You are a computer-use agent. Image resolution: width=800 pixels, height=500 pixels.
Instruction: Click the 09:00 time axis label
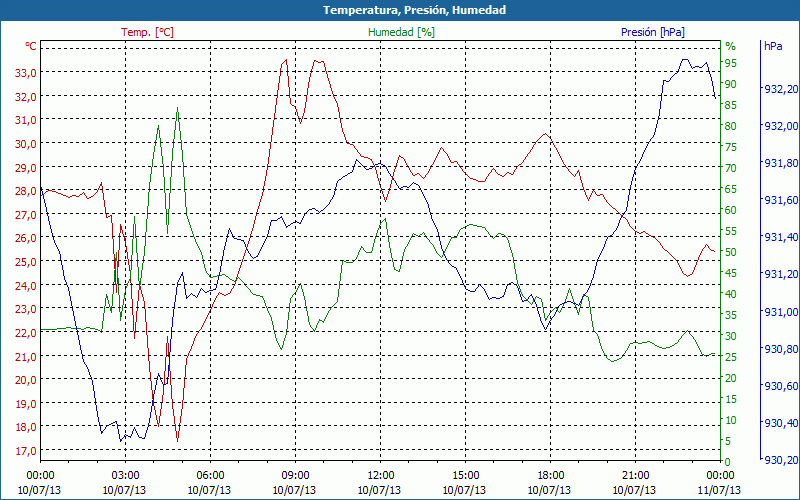295,476
